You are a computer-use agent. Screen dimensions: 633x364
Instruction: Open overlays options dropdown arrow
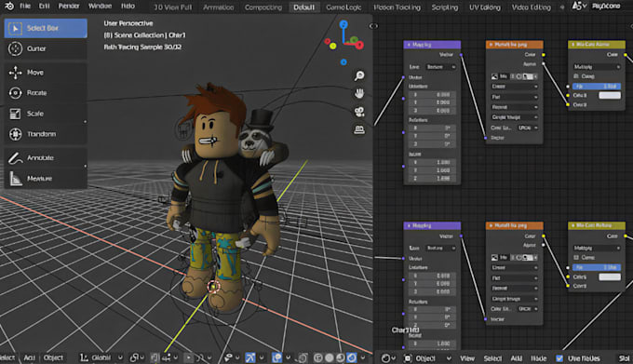288,357
